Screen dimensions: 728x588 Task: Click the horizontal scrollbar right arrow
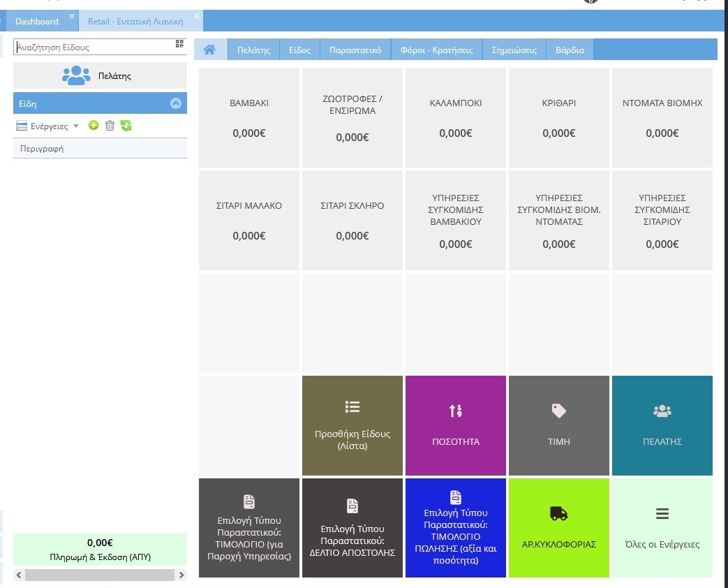tap(181, 575)
